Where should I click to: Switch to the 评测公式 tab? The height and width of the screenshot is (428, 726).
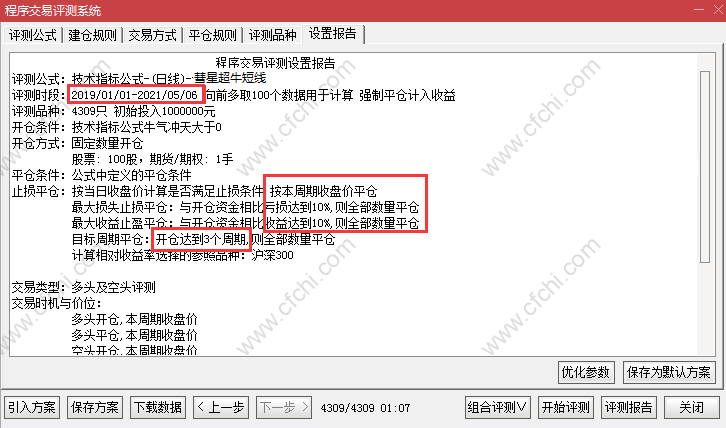pos(32,35)
